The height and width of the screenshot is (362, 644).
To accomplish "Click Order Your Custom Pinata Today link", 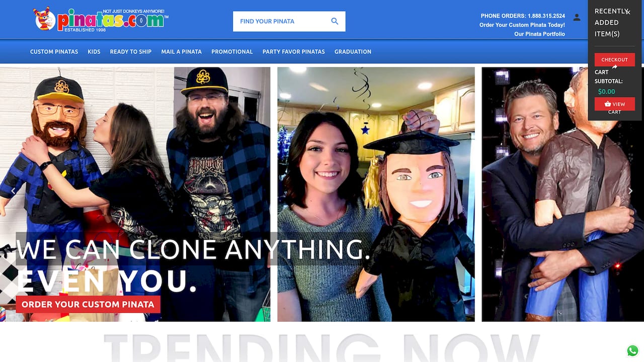I will (x=522, y=25).
